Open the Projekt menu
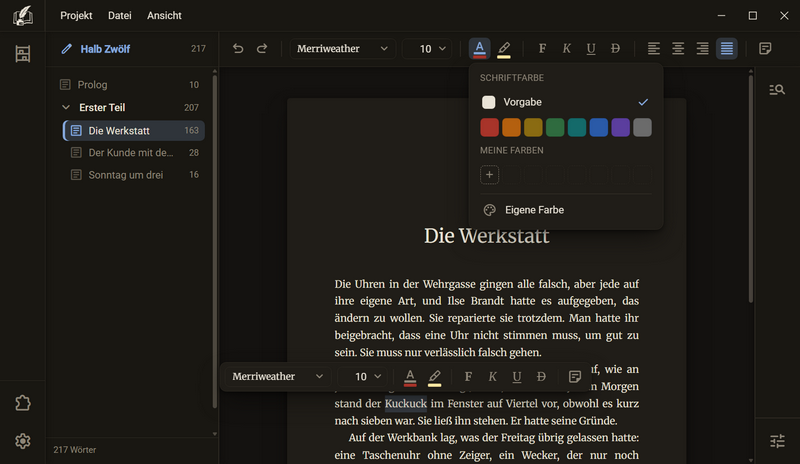 (x=76, y=16)
